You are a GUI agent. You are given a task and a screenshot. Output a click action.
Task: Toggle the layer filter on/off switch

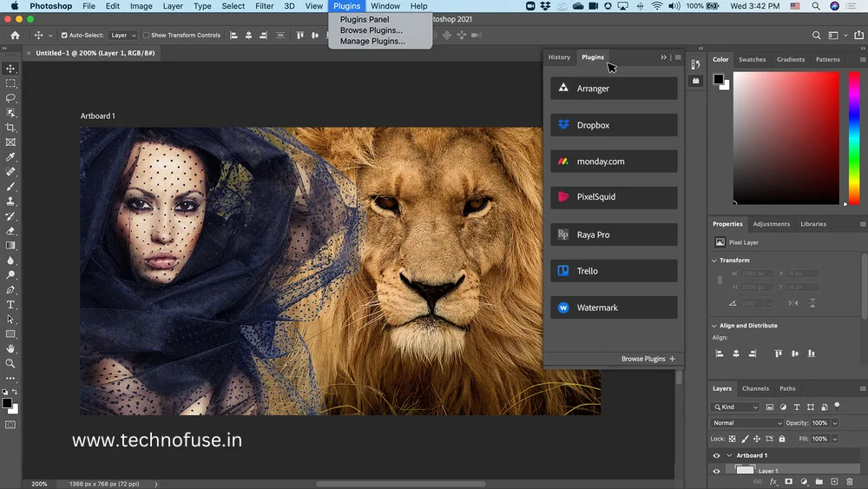837,406
